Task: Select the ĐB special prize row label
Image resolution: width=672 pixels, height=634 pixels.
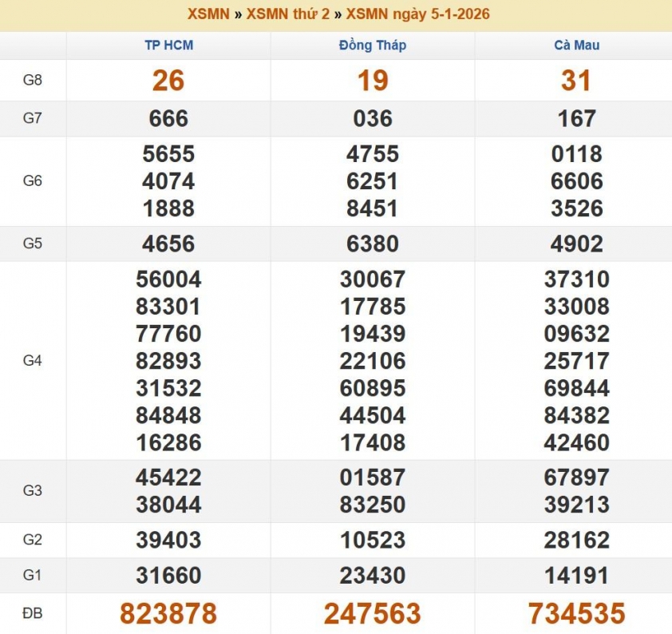Action: coord(33,613)
